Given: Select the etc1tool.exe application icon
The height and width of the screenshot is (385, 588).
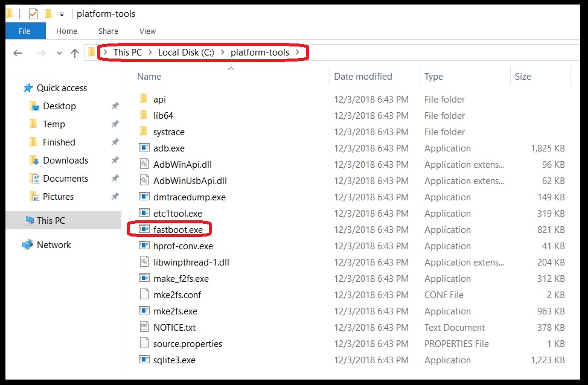Looking at the screenshot, I should (144, 213).
